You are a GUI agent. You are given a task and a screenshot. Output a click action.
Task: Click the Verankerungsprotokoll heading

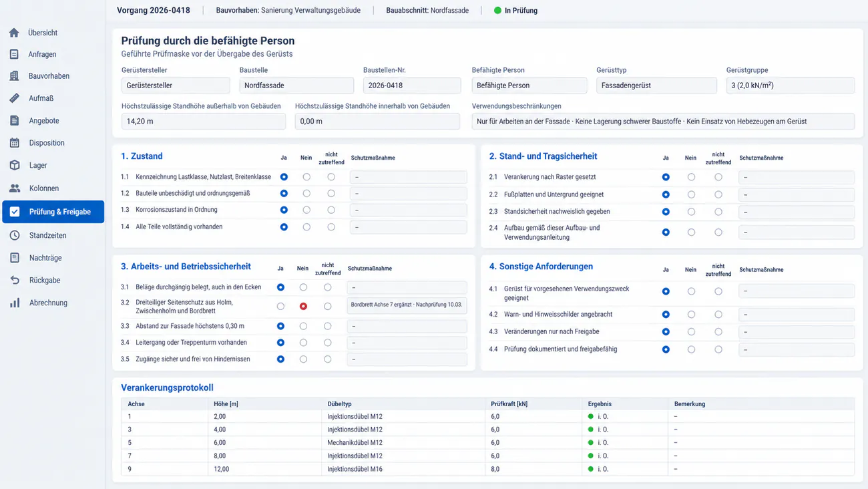(167, 387)
